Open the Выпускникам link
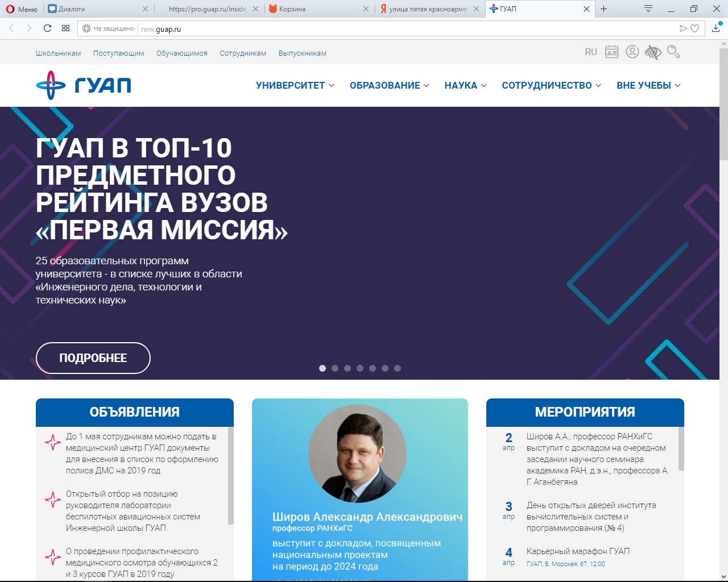This screenshot has height=582, width=728. 303,53
